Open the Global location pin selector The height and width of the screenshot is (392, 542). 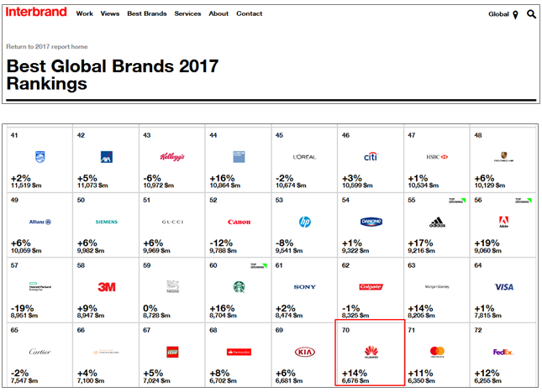pos(515,14)
